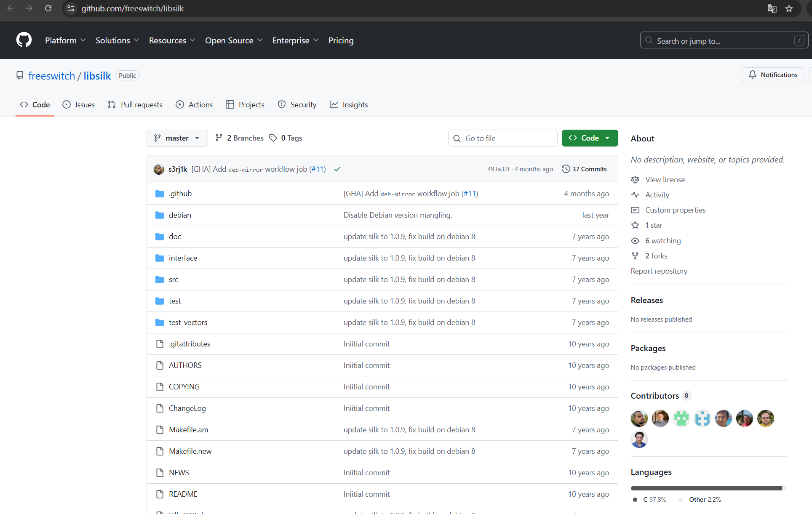The width and height of the screenshot is (812, 514).
Task: Click the green checkmark commit status icon
Action: (337, 169)
